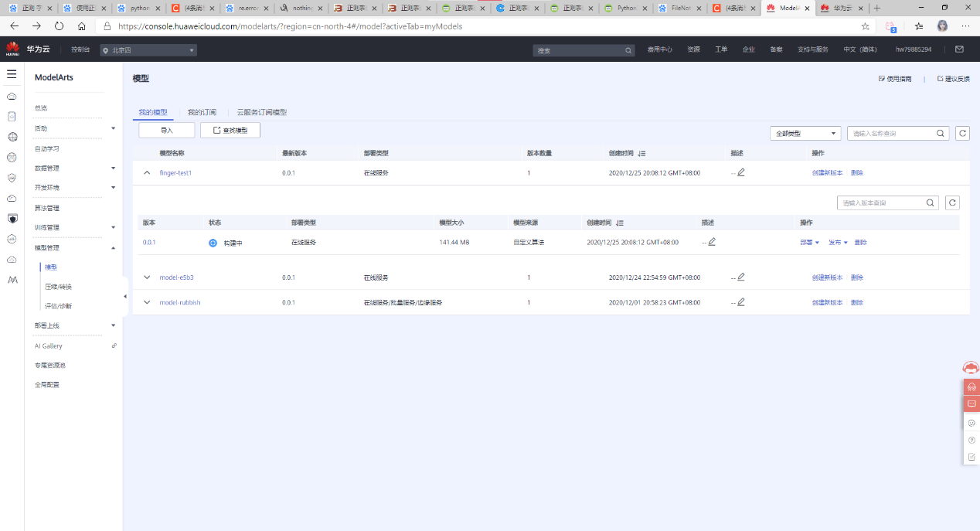Open the red chat message widget
The image size is (980, 531).
point(971,403)
